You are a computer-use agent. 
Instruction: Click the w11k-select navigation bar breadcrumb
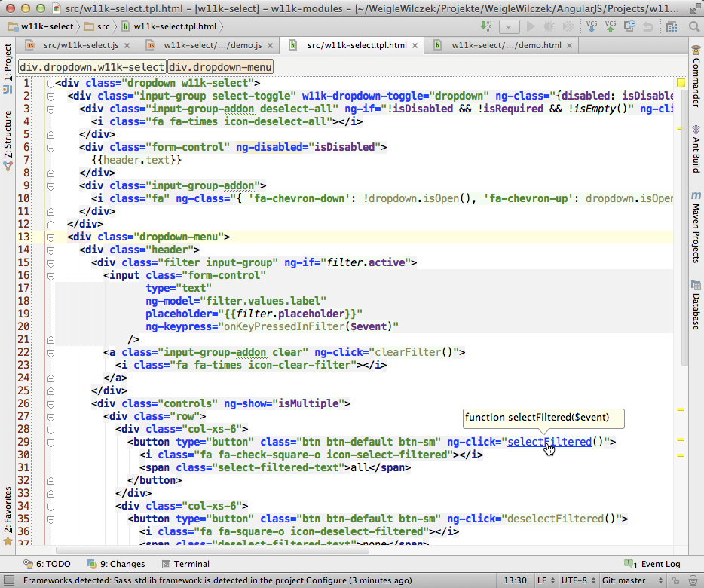tap(41, 26)
